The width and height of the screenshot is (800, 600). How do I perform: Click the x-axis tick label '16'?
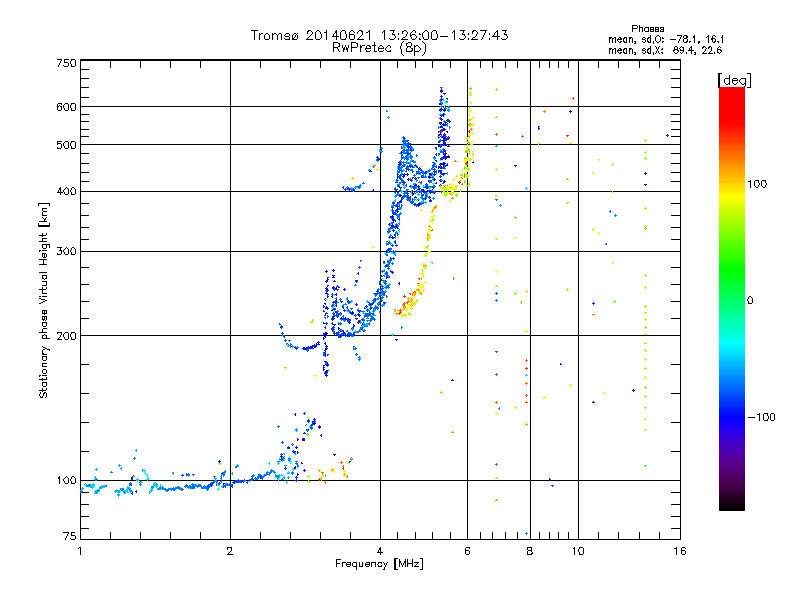(680, 551)
